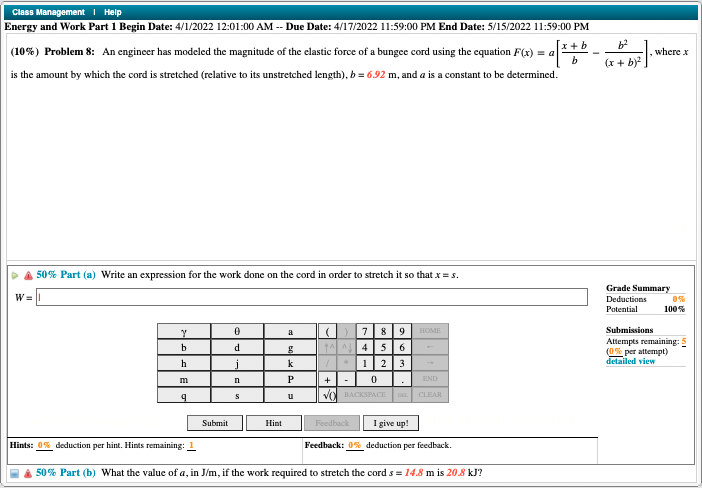Insert variable g from keypad
702x488 pixels.
tap(290, 347)
